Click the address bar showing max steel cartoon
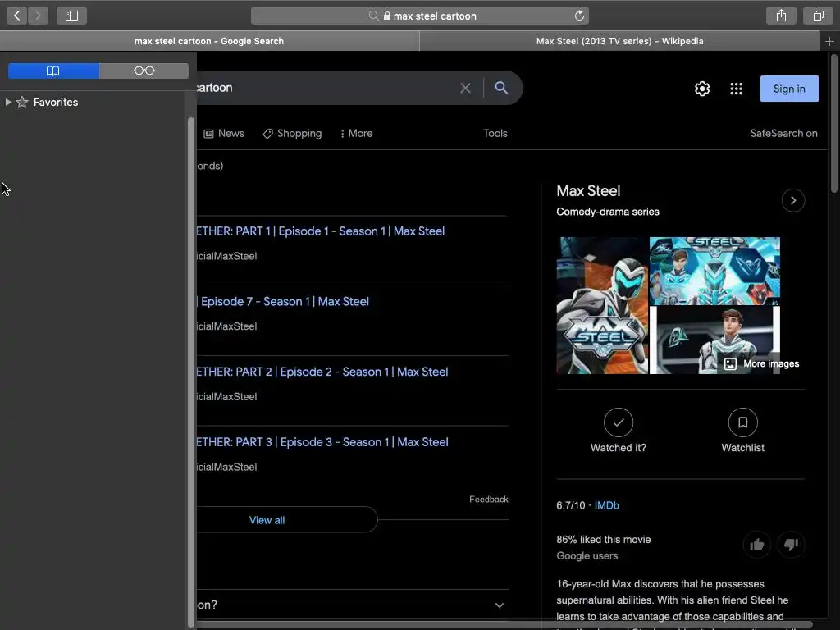This screenshot has width=840, height=630. pyautogui.click(x=420, y=16)
